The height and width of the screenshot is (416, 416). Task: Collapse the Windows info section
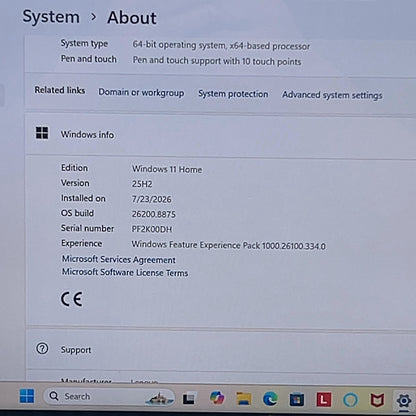221,134
